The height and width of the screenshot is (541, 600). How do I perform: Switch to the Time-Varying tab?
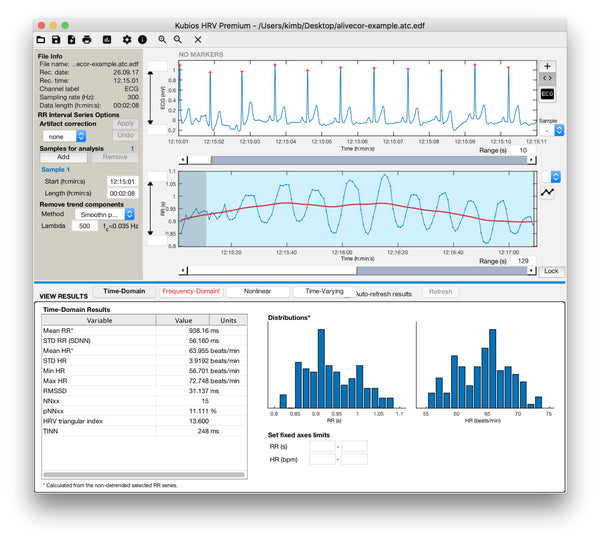point(324,291)
